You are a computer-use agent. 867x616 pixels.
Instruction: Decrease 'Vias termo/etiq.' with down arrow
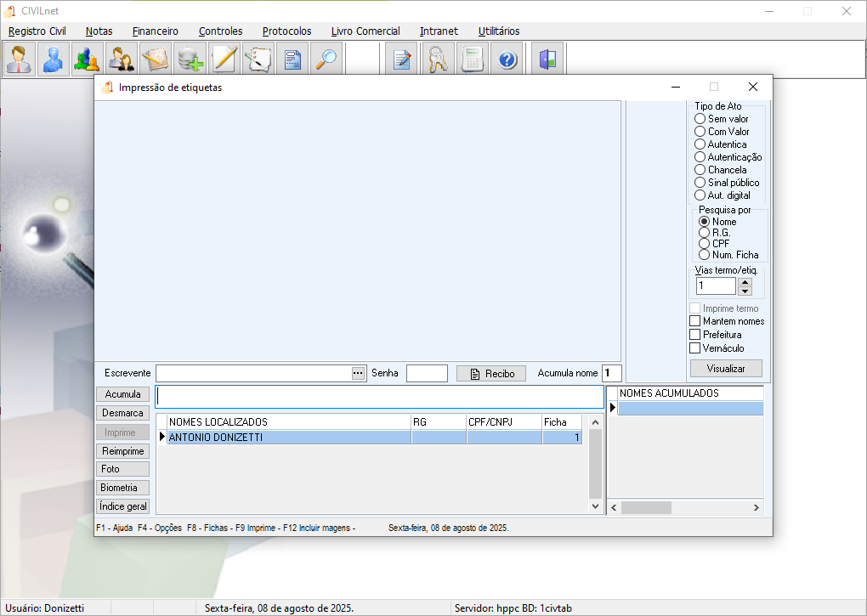[745, 291]
